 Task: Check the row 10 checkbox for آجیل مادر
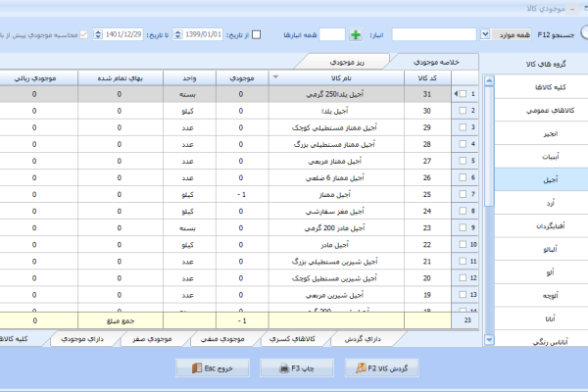[x=464, y=244]
